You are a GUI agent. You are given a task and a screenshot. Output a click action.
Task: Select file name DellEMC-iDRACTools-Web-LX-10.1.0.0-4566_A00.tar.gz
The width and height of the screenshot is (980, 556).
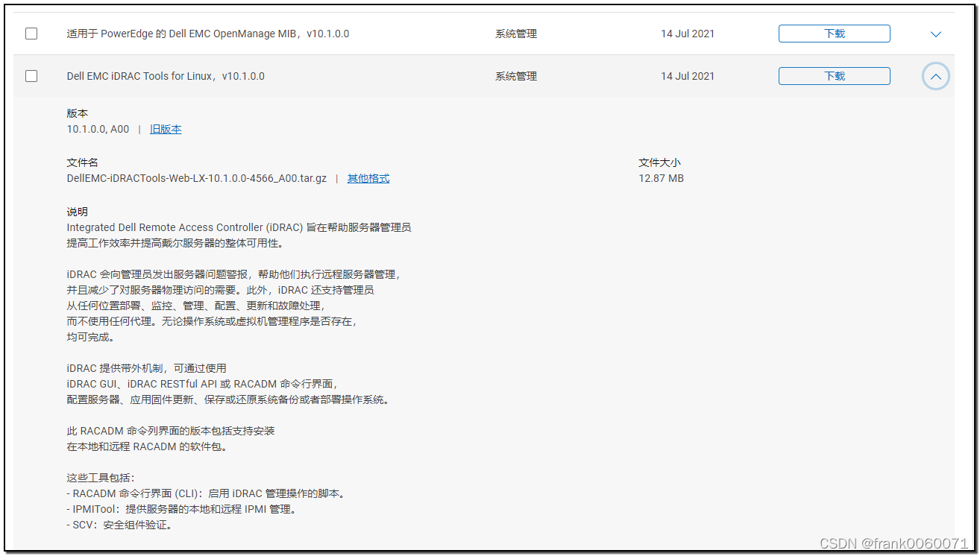pos(197,178)
